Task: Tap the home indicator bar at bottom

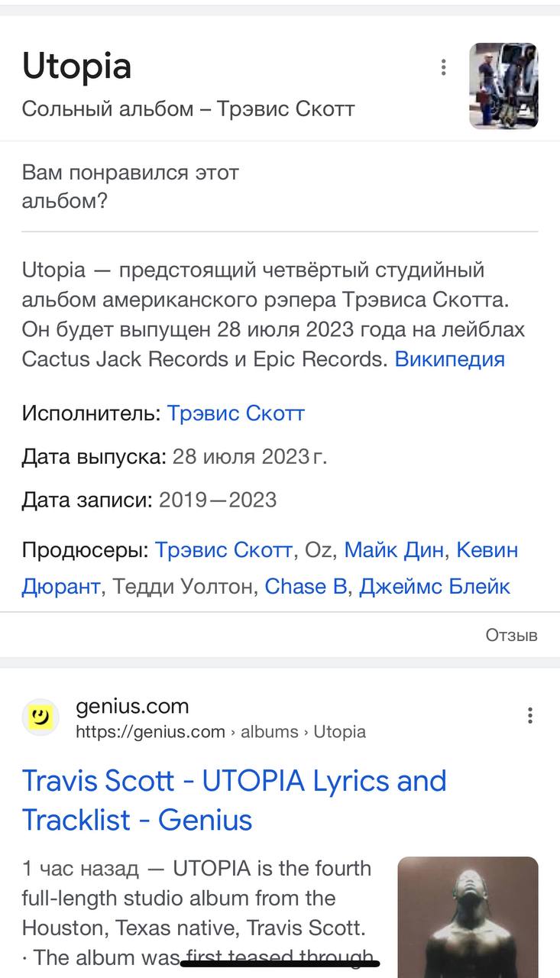Action: [x=280, y=963]
